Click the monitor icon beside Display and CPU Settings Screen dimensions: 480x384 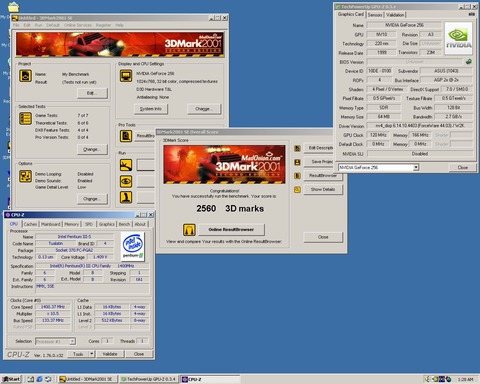126,76
